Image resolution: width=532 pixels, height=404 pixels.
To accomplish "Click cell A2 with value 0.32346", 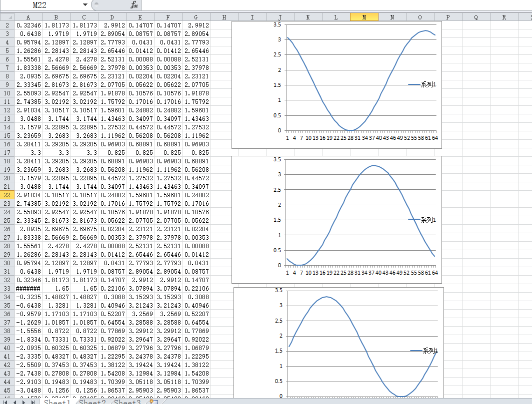I will 28,25.
